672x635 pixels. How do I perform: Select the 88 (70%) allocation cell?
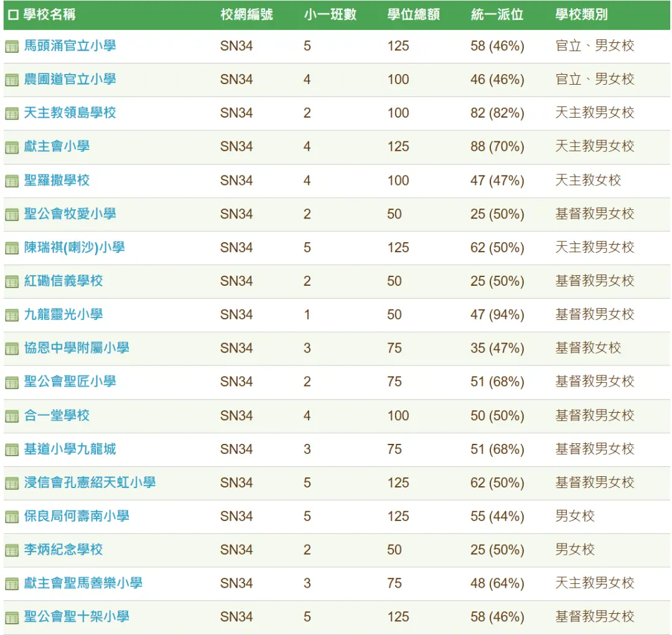coord(497,147)
